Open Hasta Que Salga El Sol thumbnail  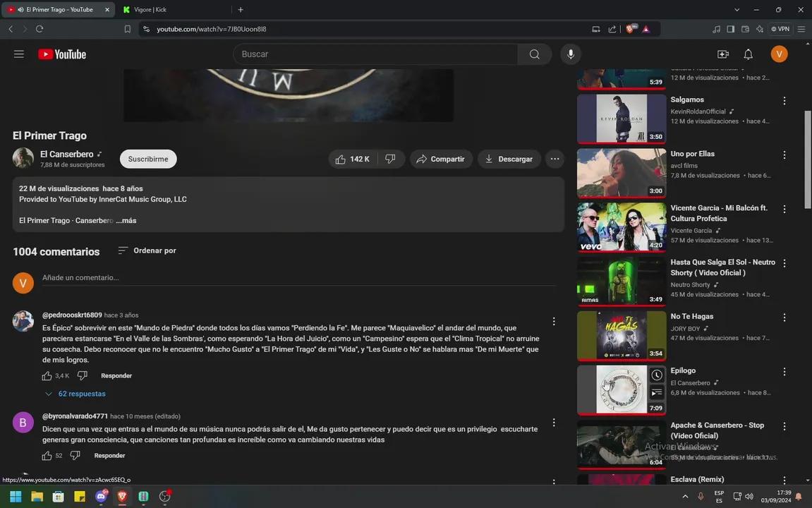622,282
